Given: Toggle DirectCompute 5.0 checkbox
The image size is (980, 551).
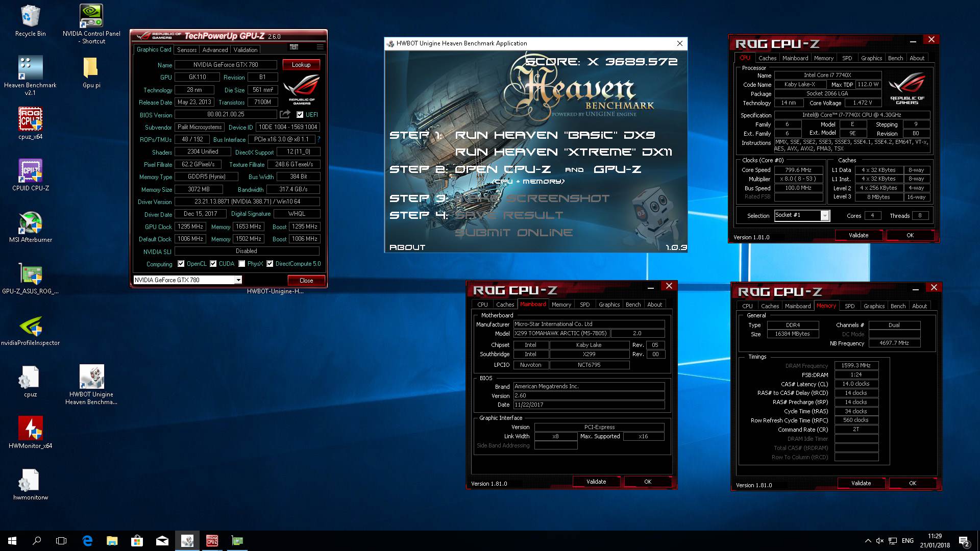Looking at the screenshot, I should [269, 264].
